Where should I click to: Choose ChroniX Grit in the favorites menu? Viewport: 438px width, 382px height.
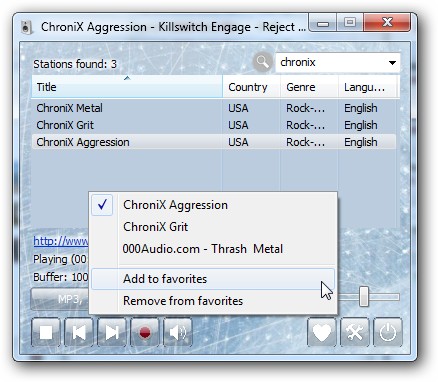(213, 227)
